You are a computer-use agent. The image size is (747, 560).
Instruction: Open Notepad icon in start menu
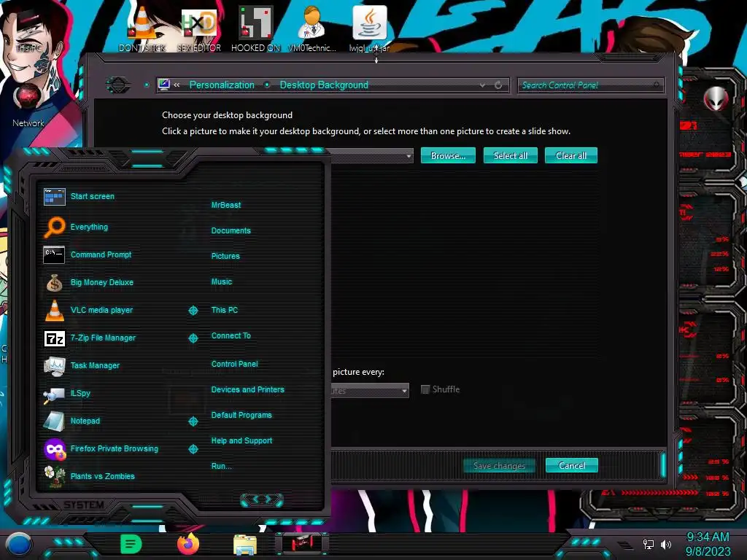[x=54, y=421]
